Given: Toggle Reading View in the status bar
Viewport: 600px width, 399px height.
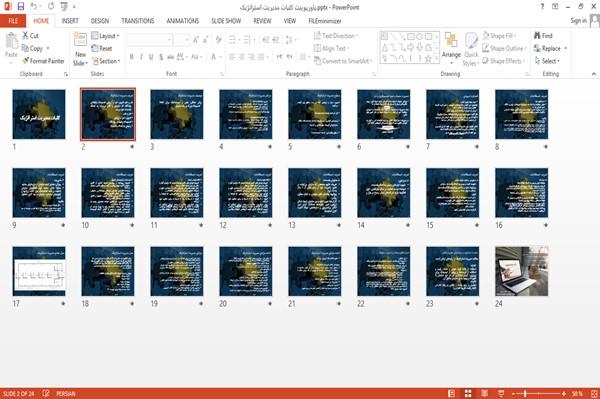Looking at the screenshot, I should point(484,394).
